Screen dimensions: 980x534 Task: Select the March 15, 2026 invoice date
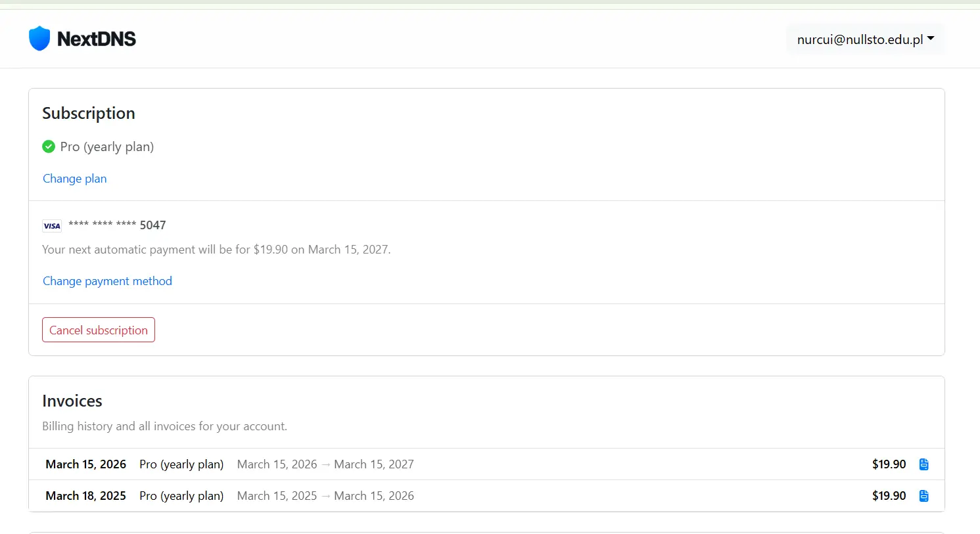point(85,464)
